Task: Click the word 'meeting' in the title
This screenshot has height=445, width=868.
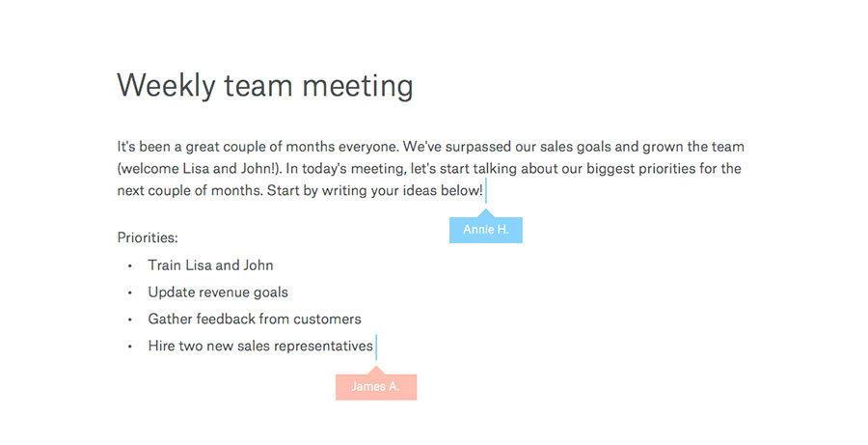Action: point(358,88)
